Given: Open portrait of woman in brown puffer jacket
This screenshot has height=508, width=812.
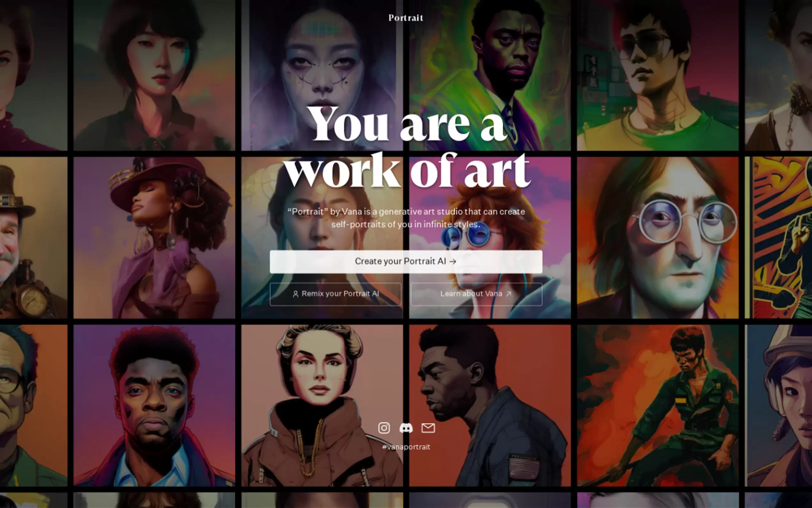Looking at the screenshot, I should [x=322, y=405].
